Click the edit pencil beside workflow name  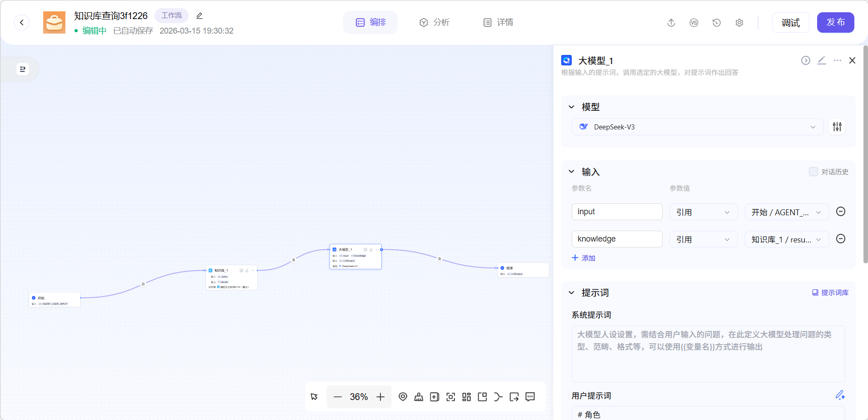coord(199,16)
